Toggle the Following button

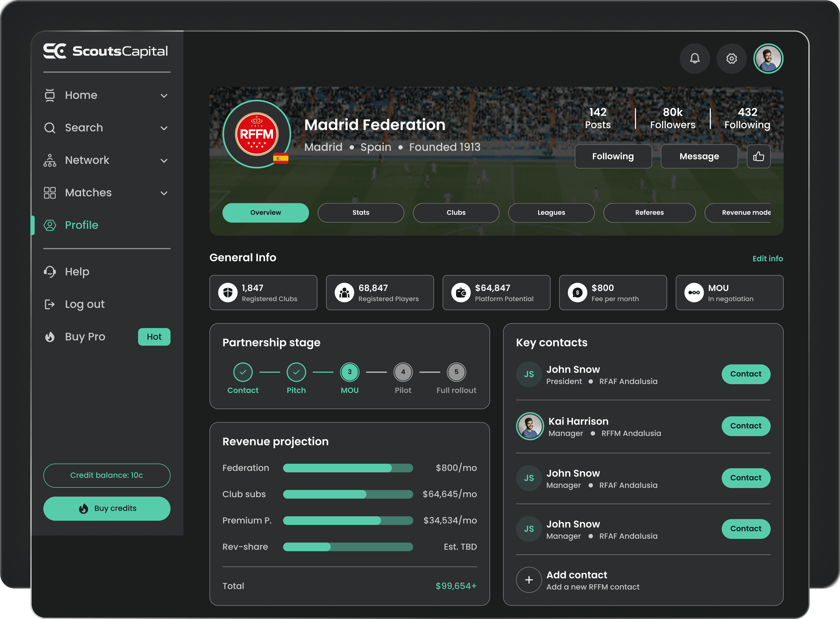click(x=613, y=156)
